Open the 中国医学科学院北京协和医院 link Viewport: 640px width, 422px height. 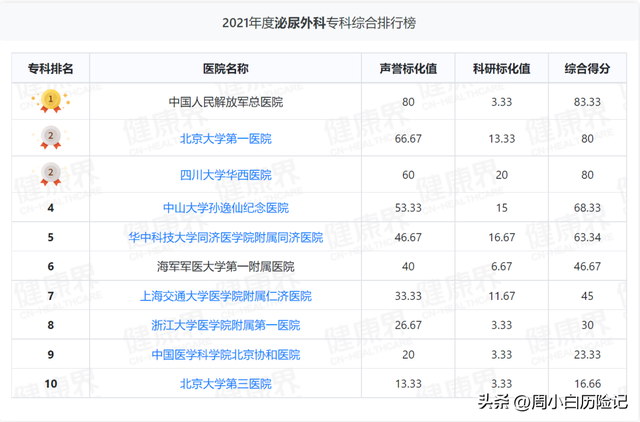coord(226,355)
